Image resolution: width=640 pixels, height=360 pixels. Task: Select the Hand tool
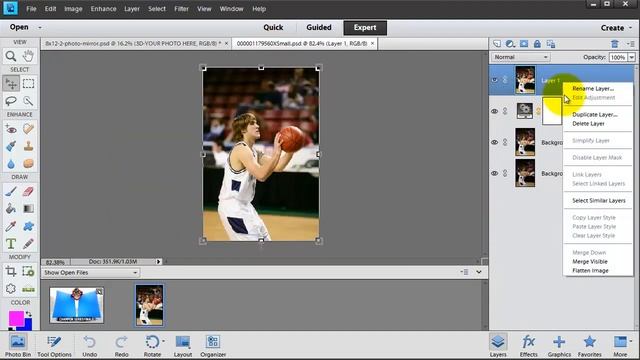click(x=28, y=56)
